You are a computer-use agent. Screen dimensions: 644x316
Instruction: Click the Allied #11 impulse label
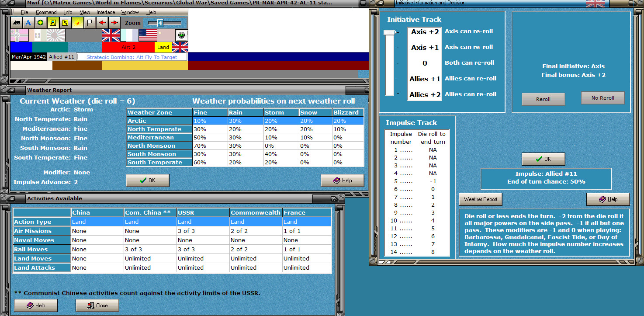[62, 57]
